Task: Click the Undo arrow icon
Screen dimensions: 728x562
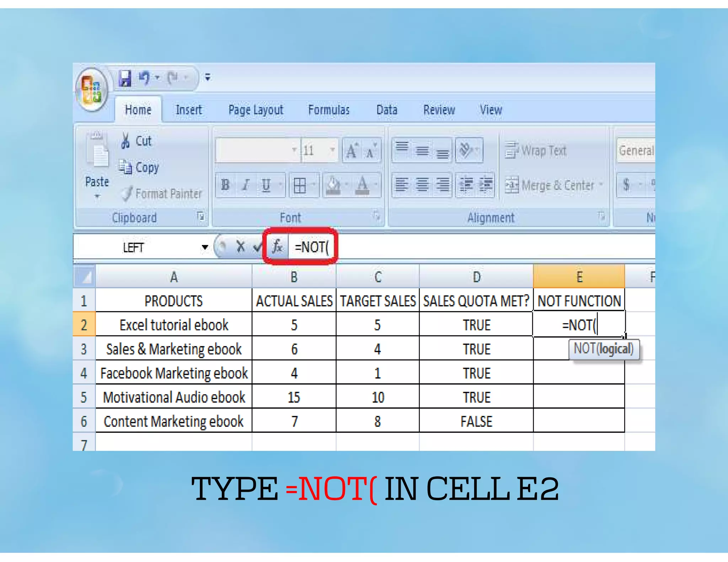Action: tap(144, 78)
